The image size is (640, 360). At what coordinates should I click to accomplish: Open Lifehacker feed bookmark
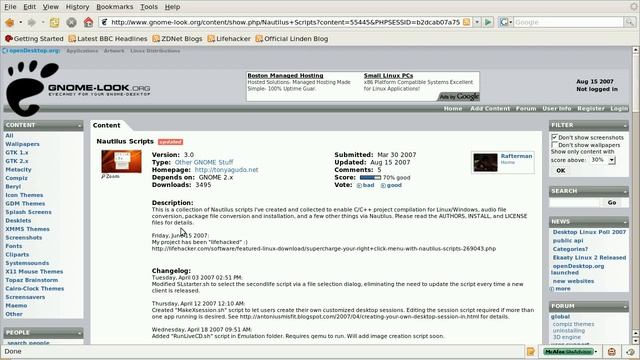tap(229, 39)
